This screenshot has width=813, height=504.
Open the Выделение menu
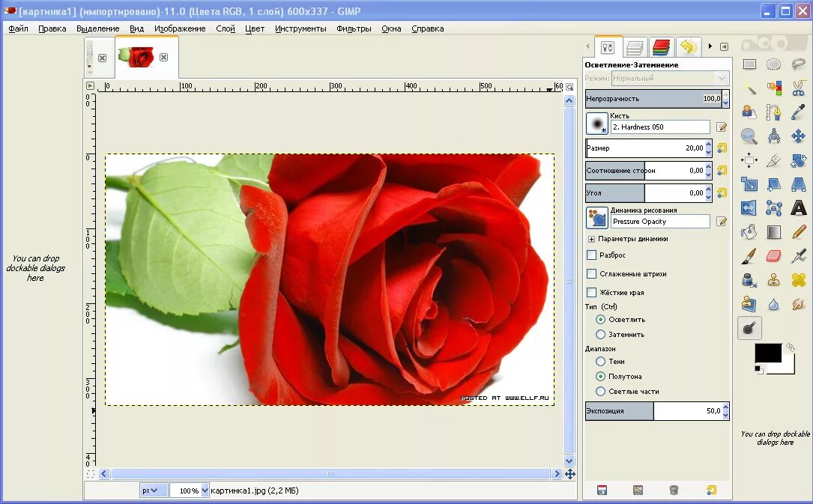[x=98, y=28]
